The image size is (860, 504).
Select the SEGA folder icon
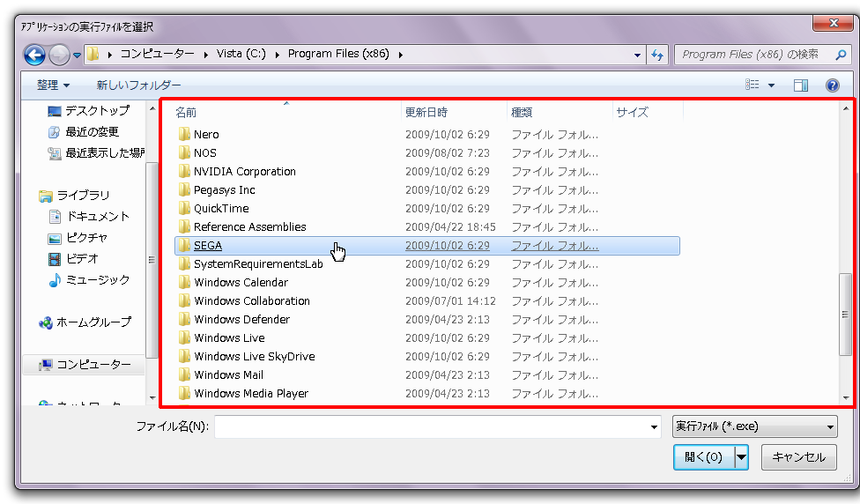click(184, 245)
